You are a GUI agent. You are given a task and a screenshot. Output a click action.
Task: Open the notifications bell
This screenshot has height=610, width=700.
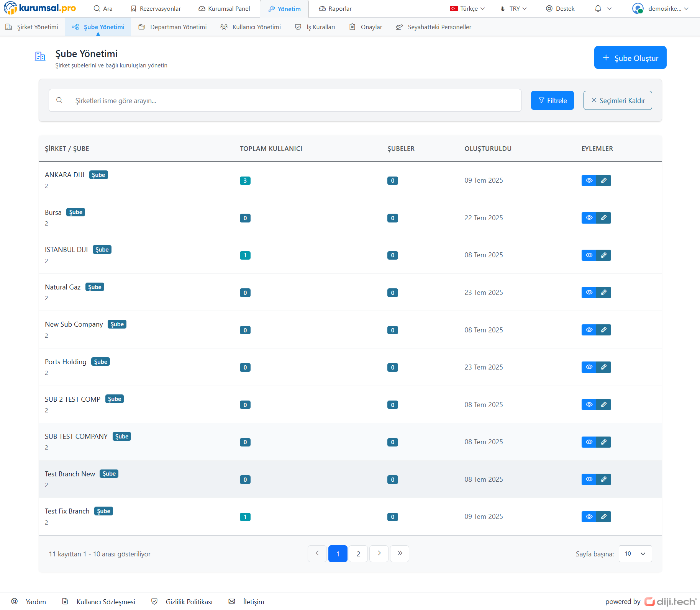tap(598, 8)
